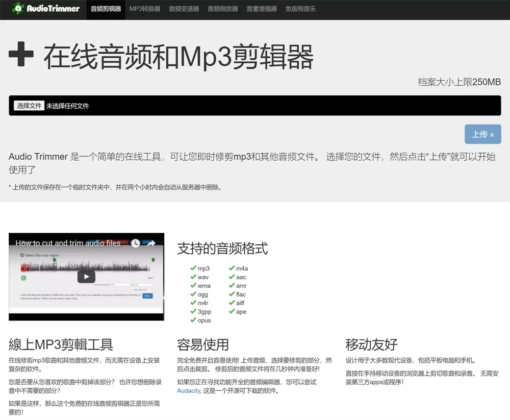Play the tutorial video
The width and height of the screenshot is (510, 420).
(86, 276)
